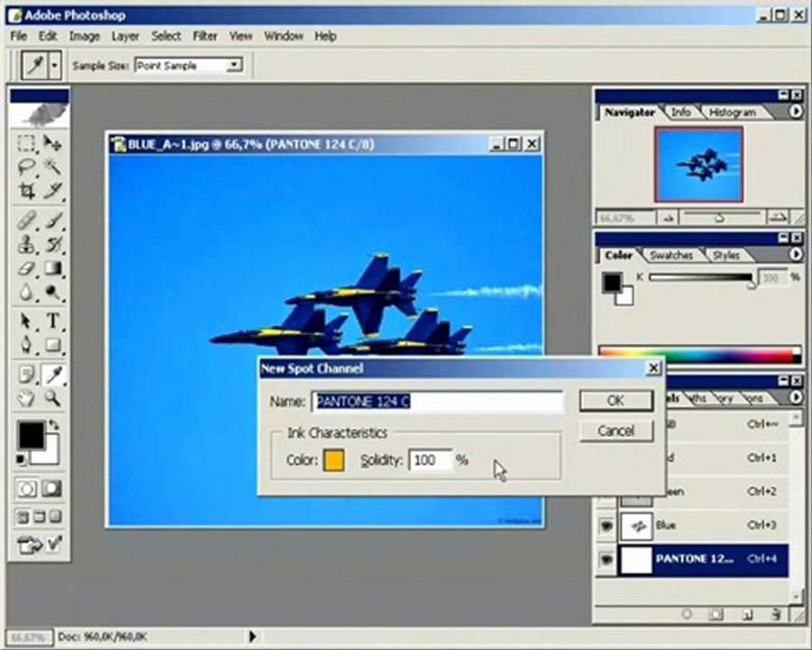This screenshot has width=812, height=650.
Task: Select the Path Selection tool
Action: click(x=26, y=321)
